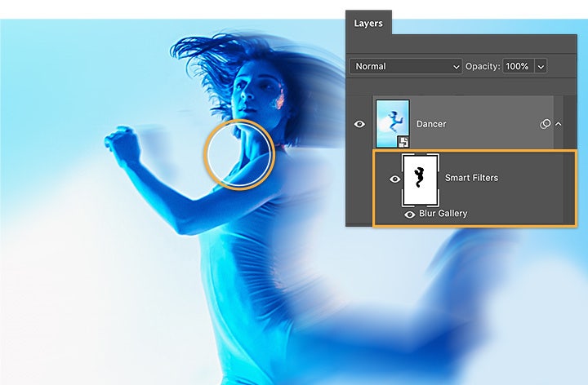Switch to the Layers tab
The image size is (588, 385).
[x=368, y=23]
